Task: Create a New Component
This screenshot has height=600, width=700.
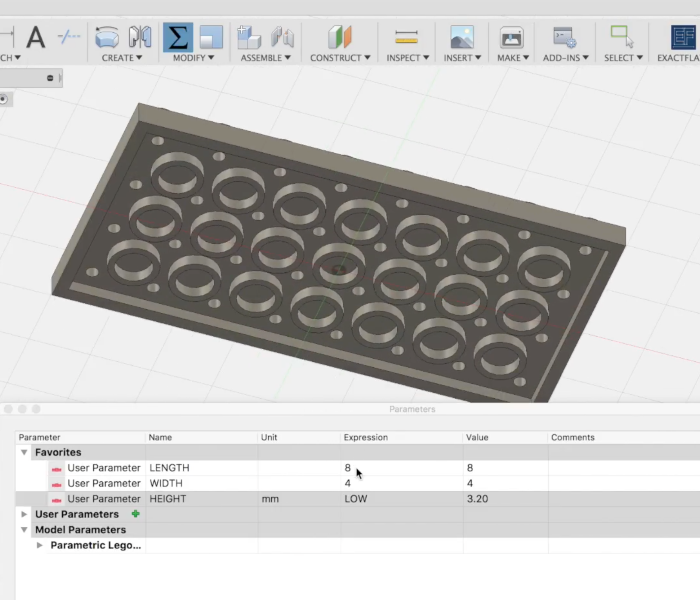Action: [249, 38]
